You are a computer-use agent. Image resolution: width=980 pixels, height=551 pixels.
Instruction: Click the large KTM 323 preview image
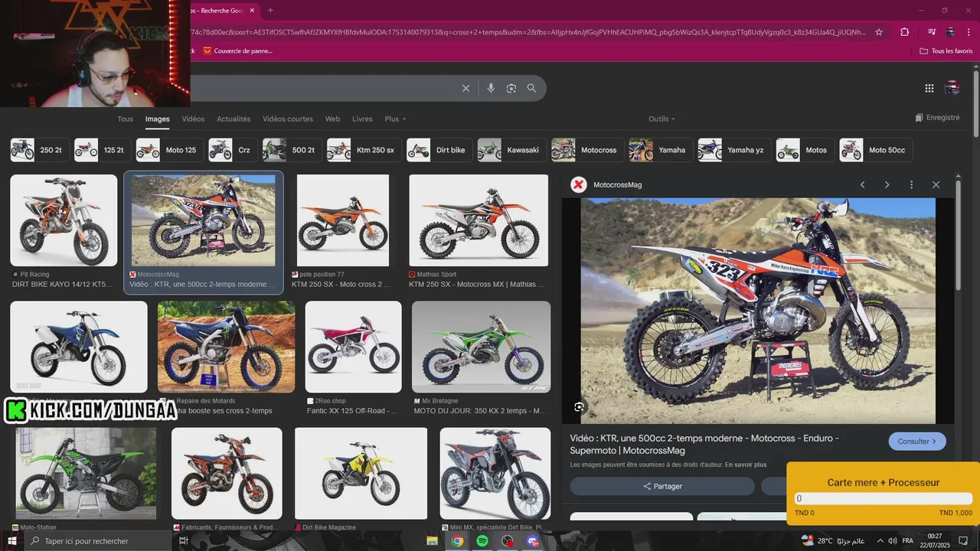point(758,311)
